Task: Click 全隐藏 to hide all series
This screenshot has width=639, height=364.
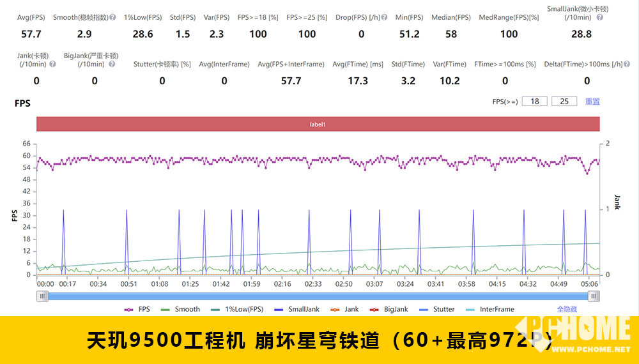Action: (567, 309)
